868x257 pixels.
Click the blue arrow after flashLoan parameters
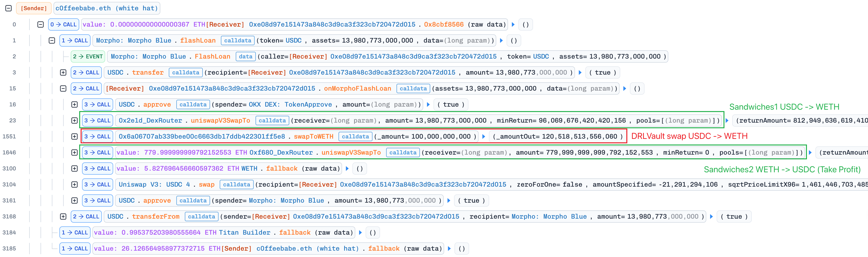pyautogui.click(x=501, y=41)
